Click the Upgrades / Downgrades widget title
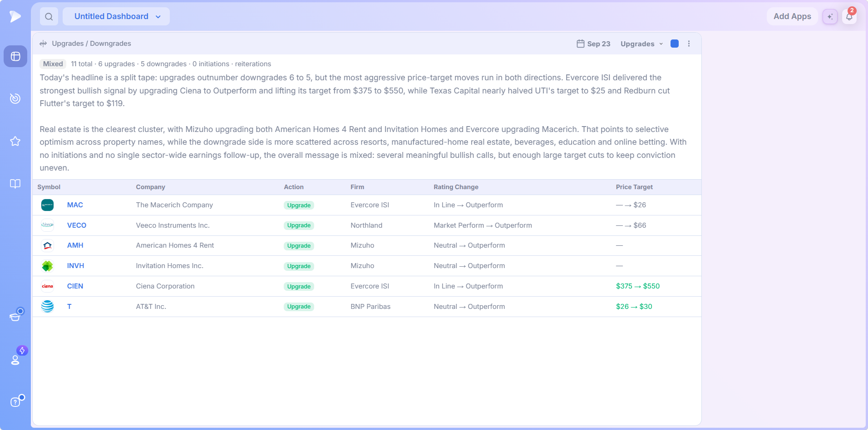 pos(91,44)
